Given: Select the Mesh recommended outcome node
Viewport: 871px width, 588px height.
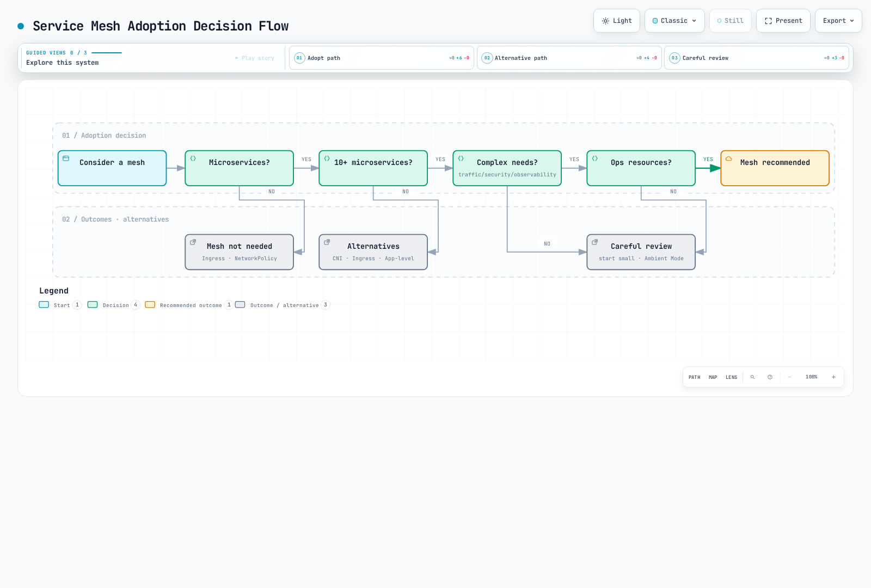Looking at the screenshot, I should pos(775,168).
